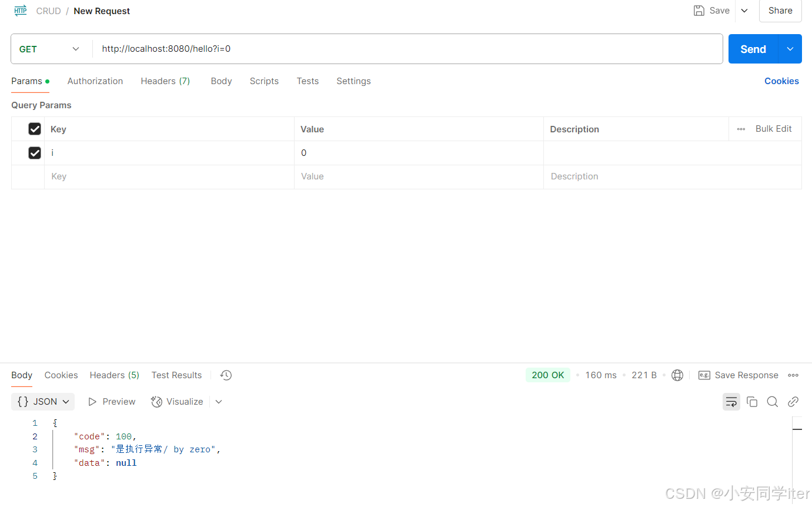
Task: Click the Save floppy disk icon
Action: [x=699, y=11]
